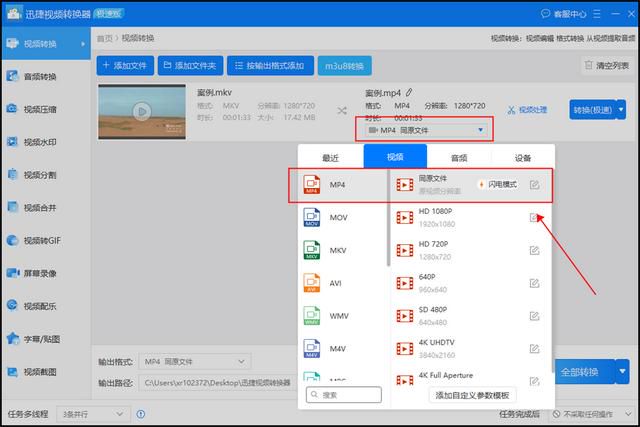This screenshot has height=427, width=640.
Task: Open 客服中心 in title bar
Action: (x=563, y=14)
